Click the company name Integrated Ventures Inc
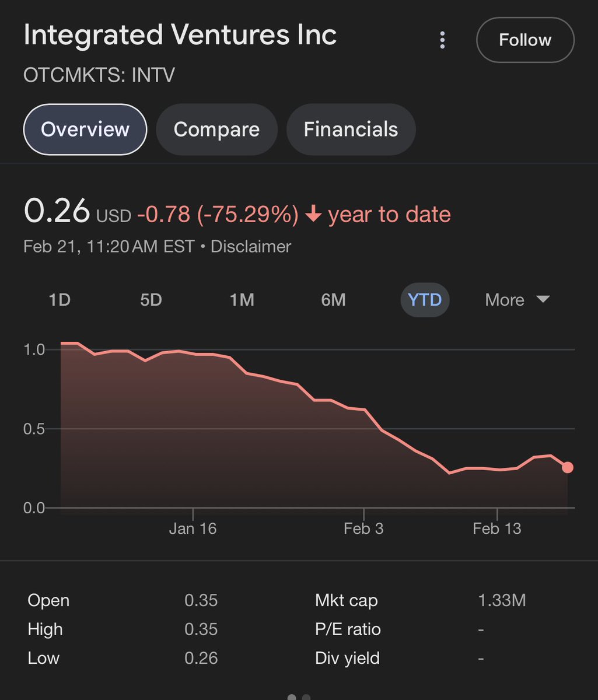 (180, 35)
